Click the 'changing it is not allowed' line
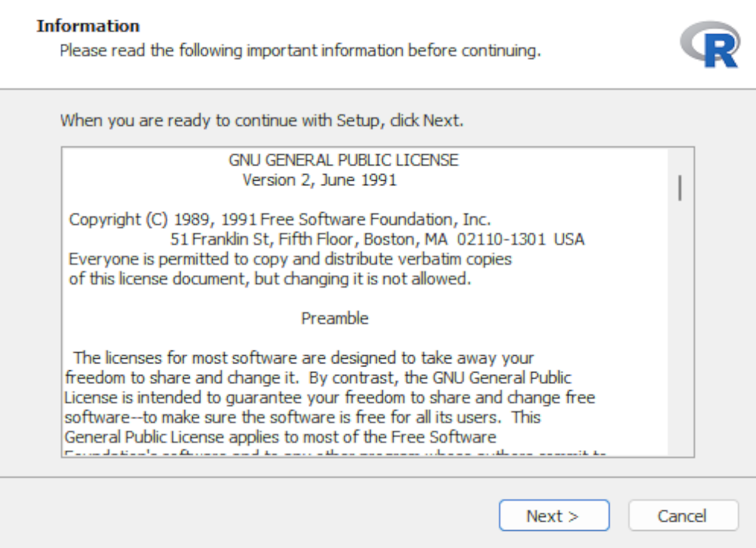Screen dimensions: 756x548 [270, 279]
